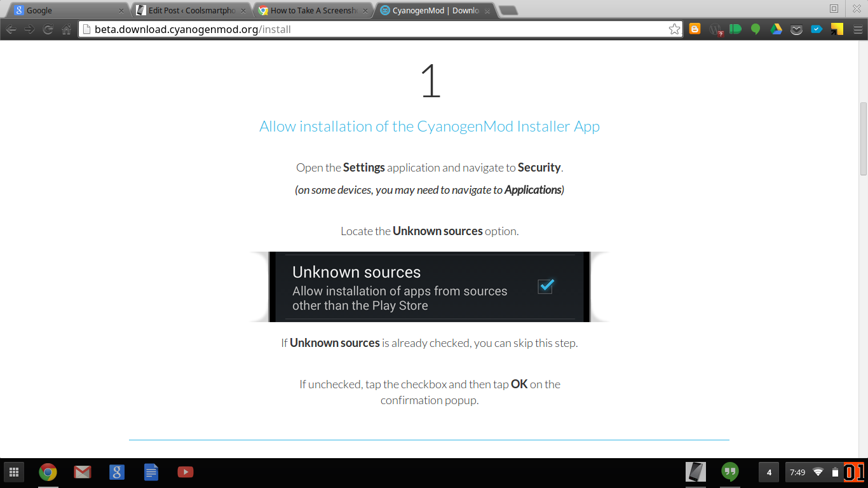This screenshot has height=488, width=868.
Task: Click the bold 'OK' in instructions
Action: tap(519, 384)
